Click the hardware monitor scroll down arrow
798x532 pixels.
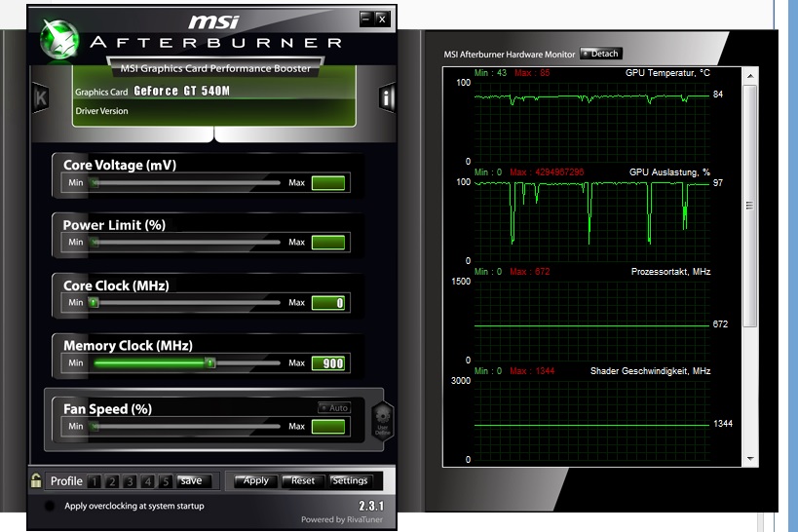click(750, 459)
